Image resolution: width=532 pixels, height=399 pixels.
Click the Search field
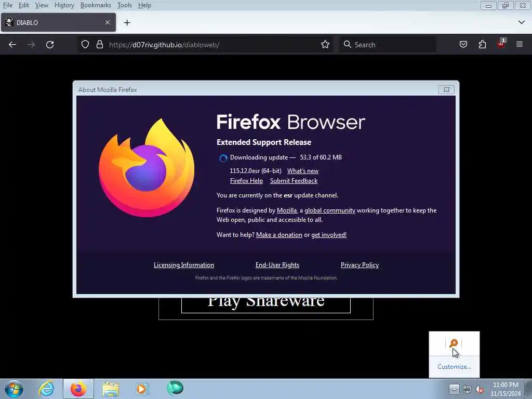pyautogui.click(x=388, y=45)
